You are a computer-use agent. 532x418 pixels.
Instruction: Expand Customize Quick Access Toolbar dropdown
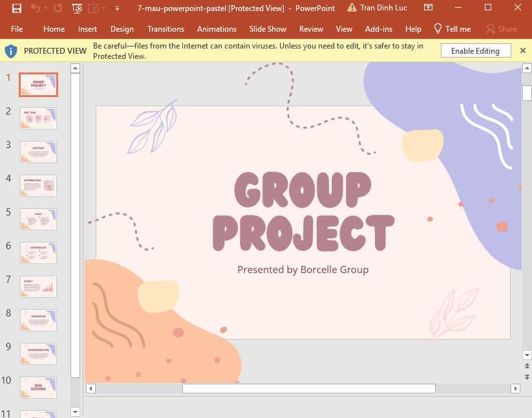coord(117,8)
